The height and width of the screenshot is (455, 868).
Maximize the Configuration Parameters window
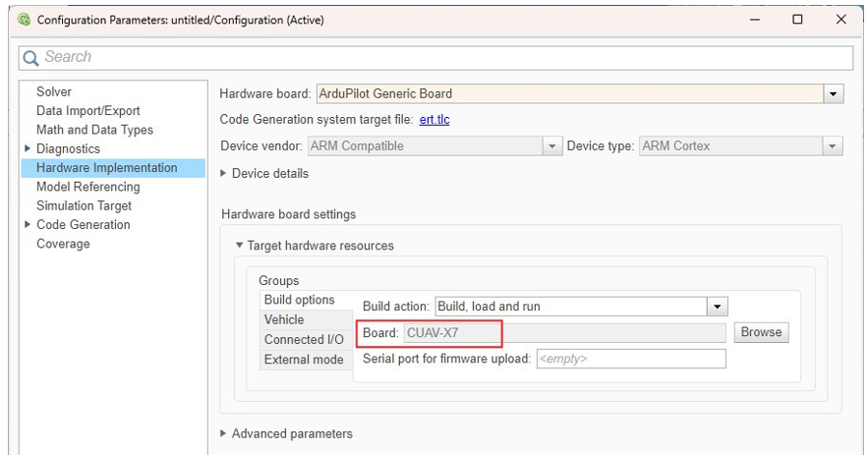coord(797,20)
